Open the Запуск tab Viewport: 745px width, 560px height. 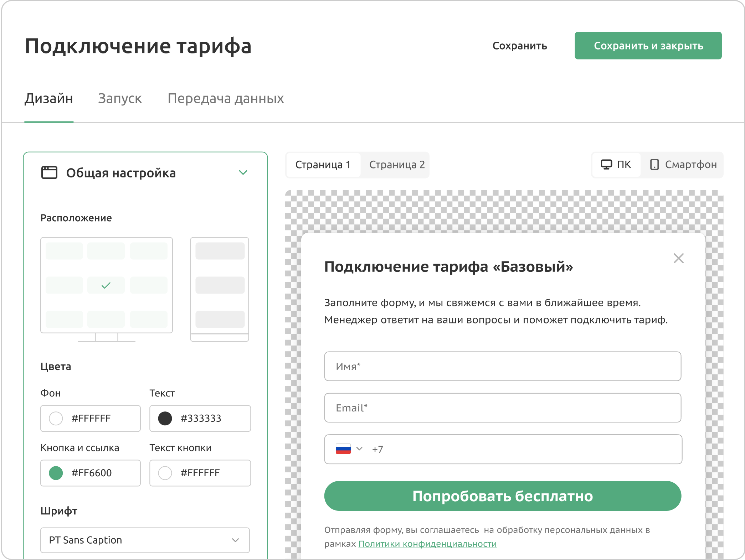point(120,98)
